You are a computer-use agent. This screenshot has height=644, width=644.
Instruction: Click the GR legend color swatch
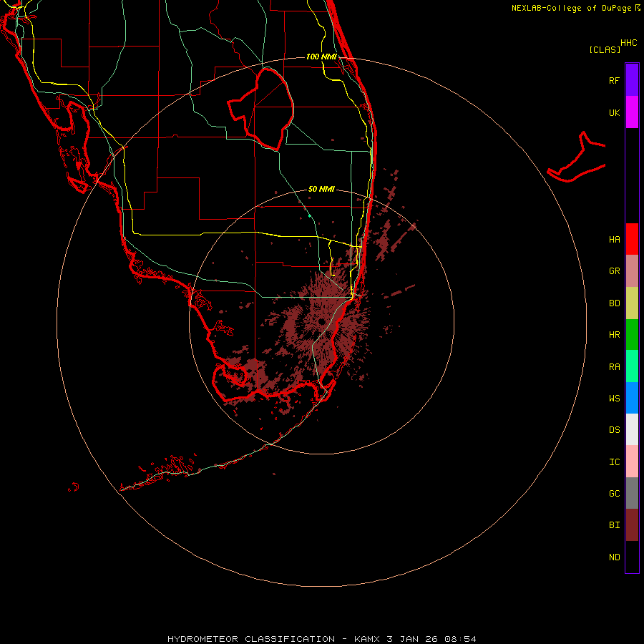point(632,271)
